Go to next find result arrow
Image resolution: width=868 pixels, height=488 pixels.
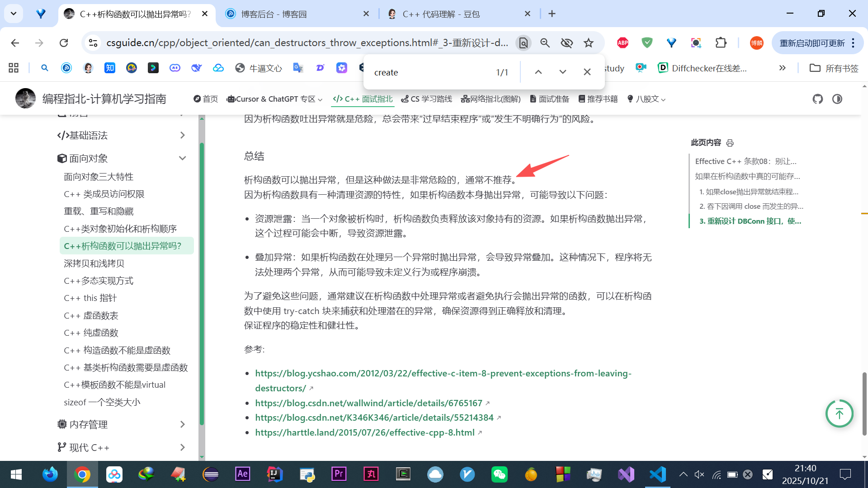tap(562, 72)
